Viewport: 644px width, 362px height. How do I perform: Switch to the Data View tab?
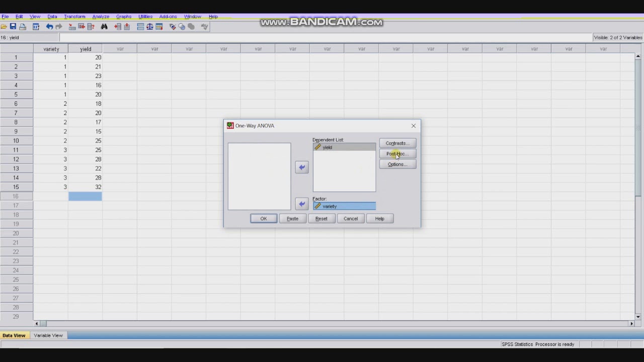[14, 335]
